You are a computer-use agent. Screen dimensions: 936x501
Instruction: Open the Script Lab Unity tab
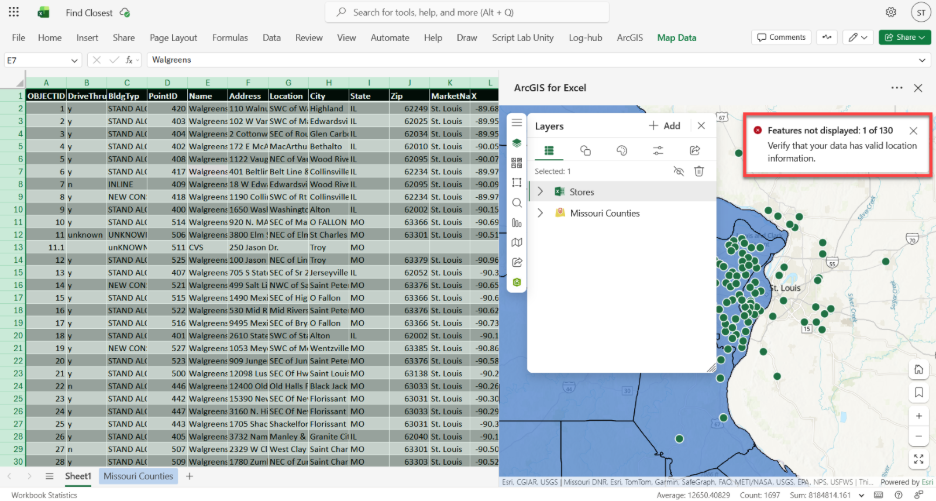pos(522,38)
